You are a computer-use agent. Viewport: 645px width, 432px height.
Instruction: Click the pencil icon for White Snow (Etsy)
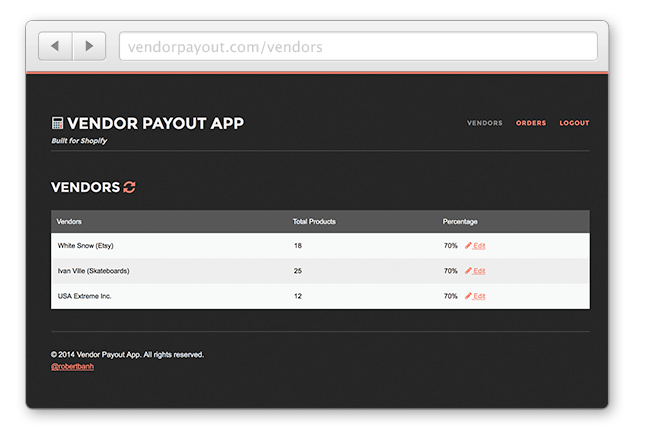point(468,245)
